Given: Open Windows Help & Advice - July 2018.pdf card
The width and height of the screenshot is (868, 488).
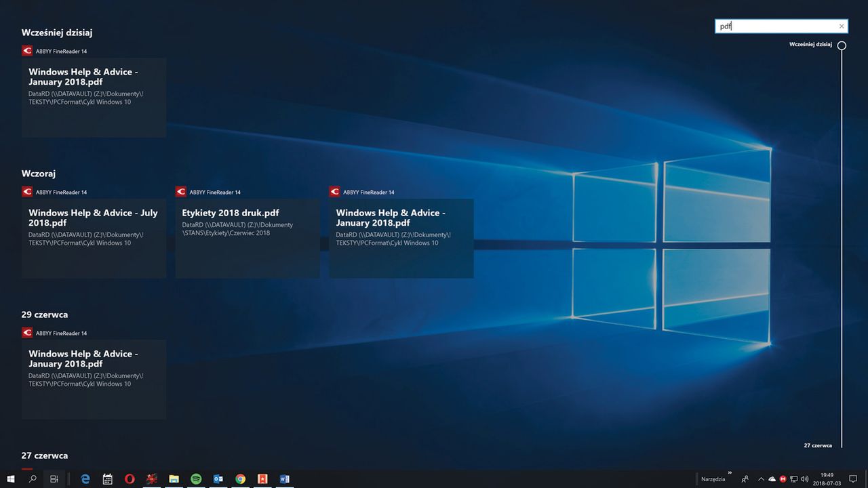Looking at the screenshot, I should click(94, 239).
